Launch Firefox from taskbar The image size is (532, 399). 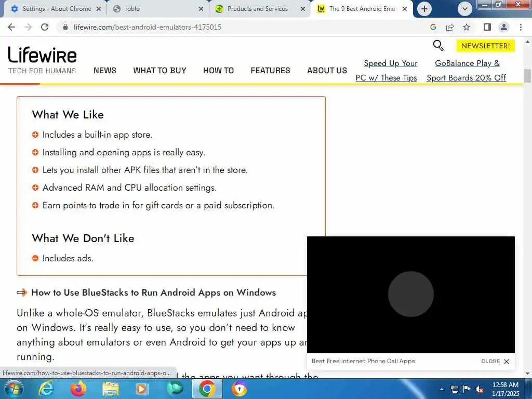[x=78, y=389]
